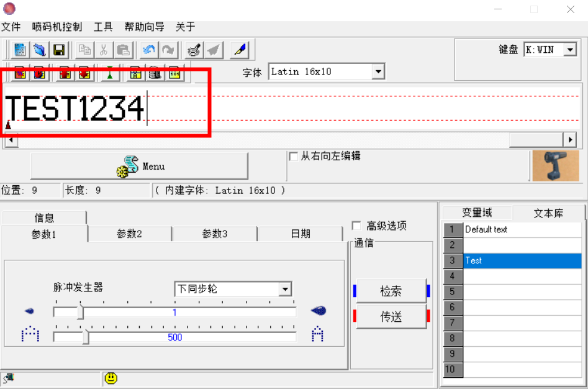Open the 字体 Latin 16x10 dropdown
The height and width of the screenshot is (389, 588).
378,72
